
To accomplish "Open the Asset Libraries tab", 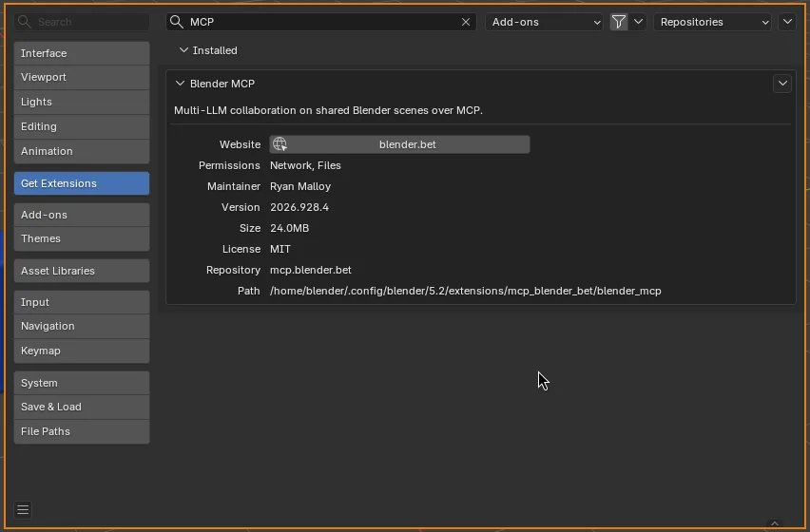I will (82, 271).
